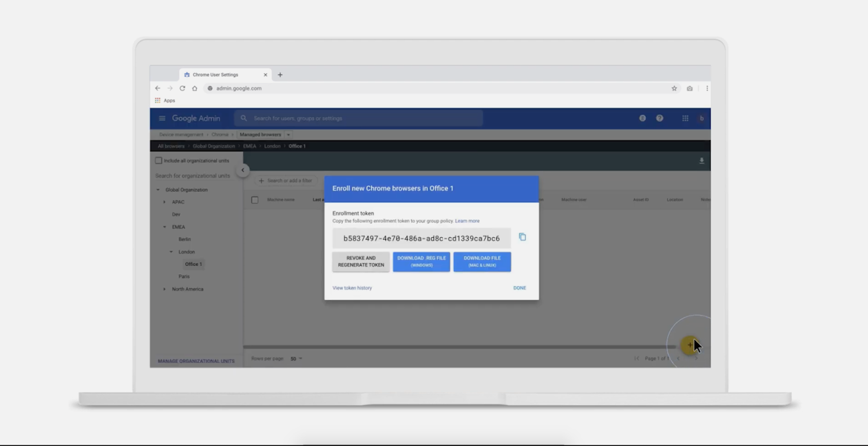Screen dimensions: 868x446
Task: Expand the North America organizational unit
Action: coord(165,289)
